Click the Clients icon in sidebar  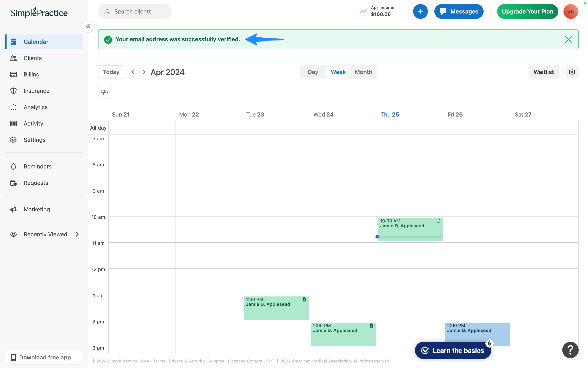[x=14, y=58]
